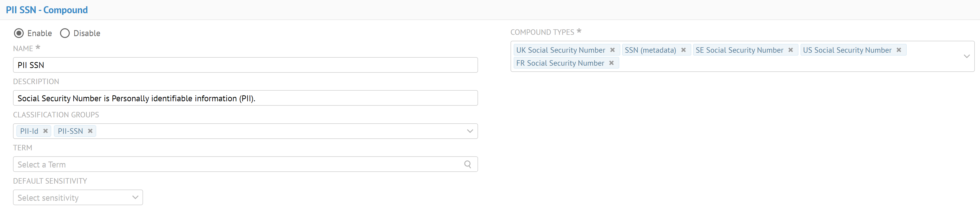Click the PII-SSN tag label
Screen dimensions: 980x208
[70, 131]
